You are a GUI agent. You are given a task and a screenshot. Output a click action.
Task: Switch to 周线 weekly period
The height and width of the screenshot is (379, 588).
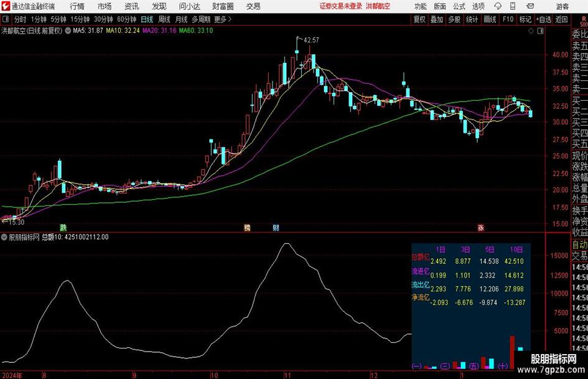[164, 19]
